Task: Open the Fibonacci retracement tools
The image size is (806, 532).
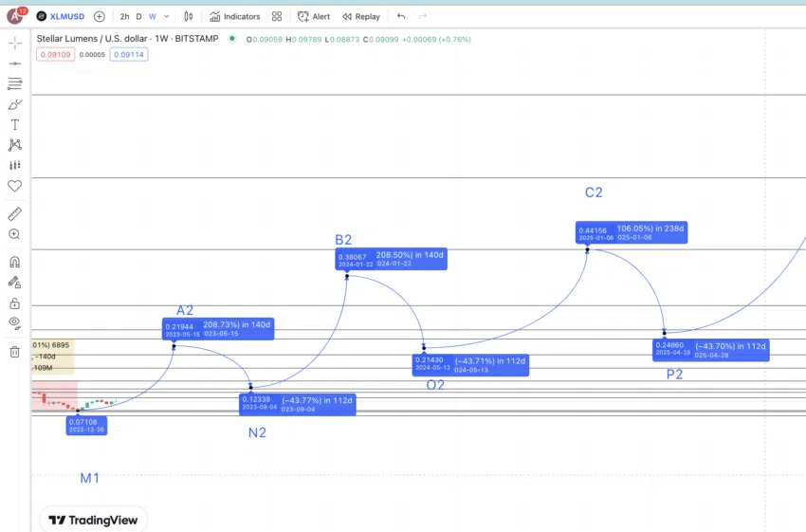Action: 14,84
